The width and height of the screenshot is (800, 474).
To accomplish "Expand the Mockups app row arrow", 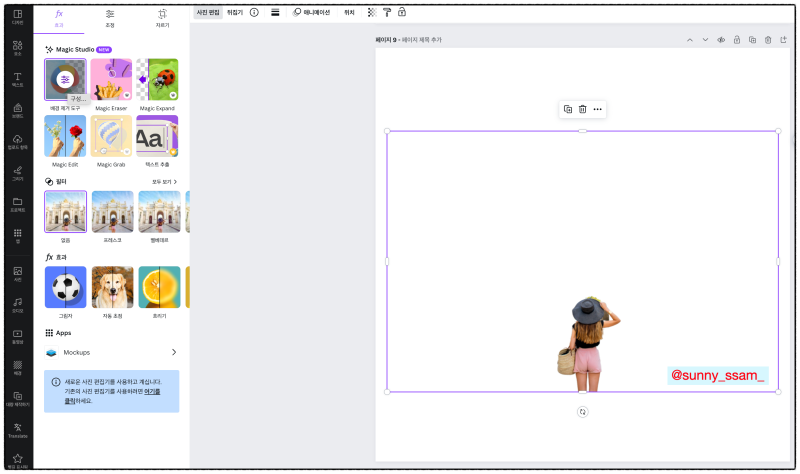I will (x=174, y=352).
